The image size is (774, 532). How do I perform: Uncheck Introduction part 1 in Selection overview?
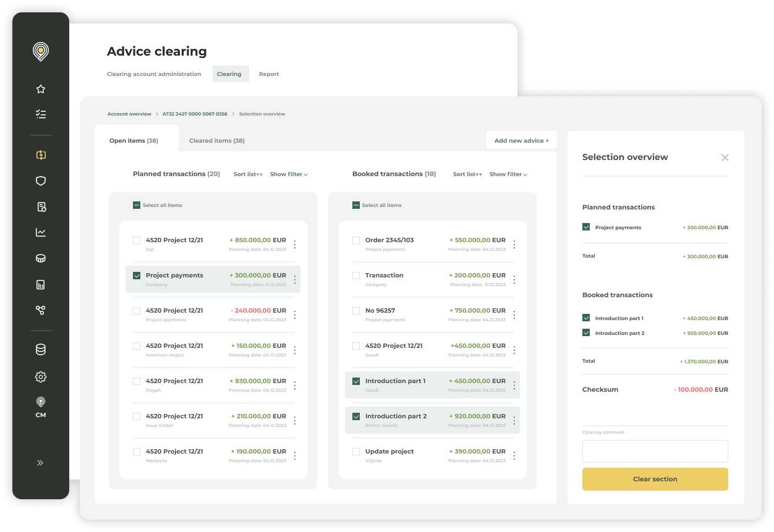pos(586,318)
